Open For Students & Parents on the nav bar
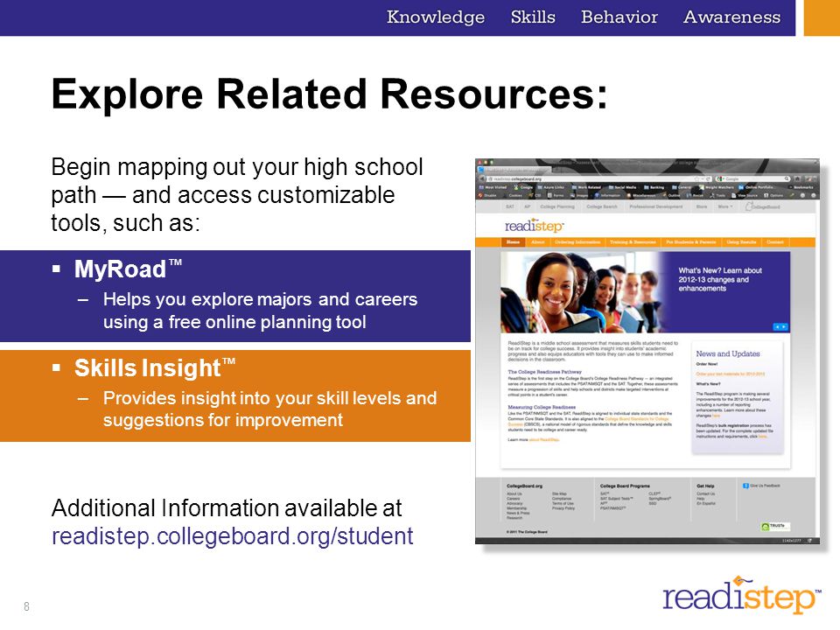Viewport: 840px width, 630px height. coord(691,242)
